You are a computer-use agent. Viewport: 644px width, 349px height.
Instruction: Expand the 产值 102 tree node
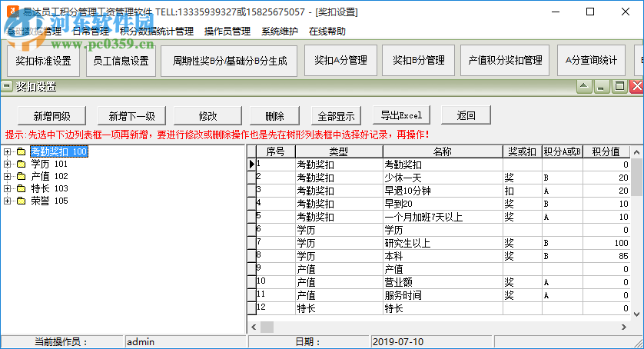tap(7, 176)
